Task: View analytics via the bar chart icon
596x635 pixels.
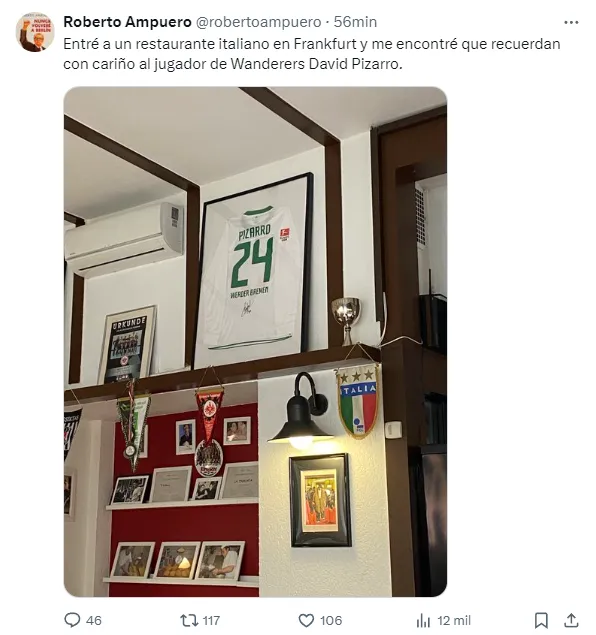Action: click(423, 620)
